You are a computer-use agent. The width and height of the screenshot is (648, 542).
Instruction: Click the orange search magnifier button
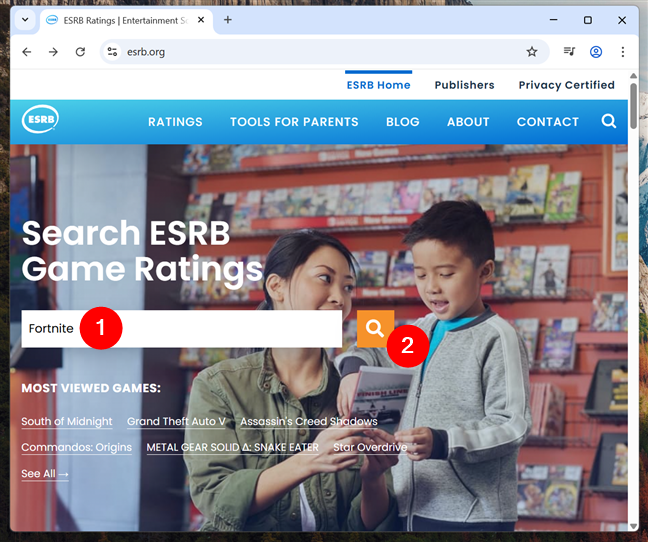click(375, 328)
